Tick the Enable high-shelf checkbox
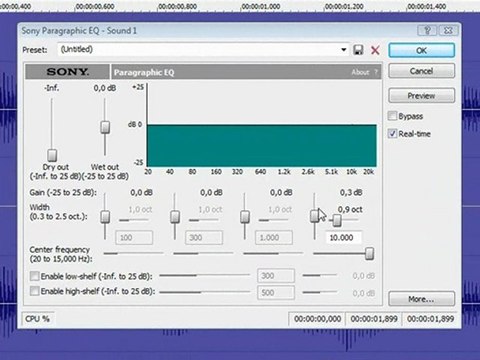480x360 pixels. [34, 291]
